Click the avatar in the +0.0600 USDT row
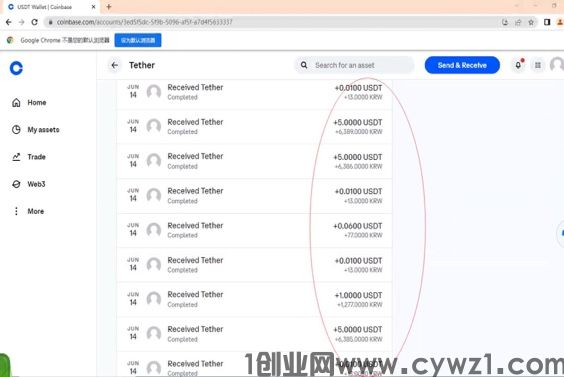564x377 pixels. [154, 230]
